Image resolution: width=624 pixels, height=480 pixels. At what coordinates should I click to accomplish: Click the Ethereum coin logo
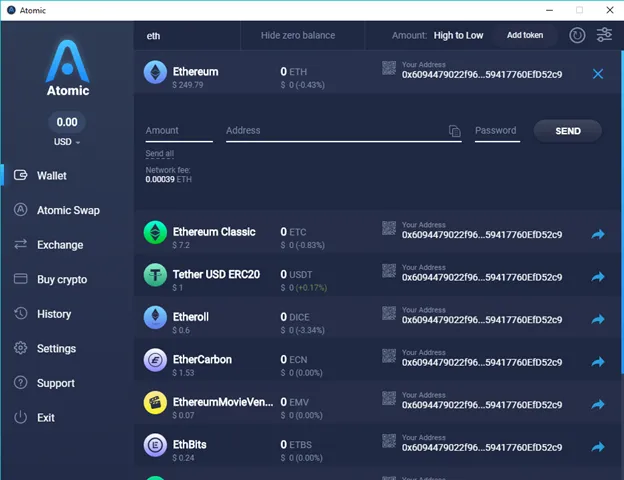click(155, 72)
